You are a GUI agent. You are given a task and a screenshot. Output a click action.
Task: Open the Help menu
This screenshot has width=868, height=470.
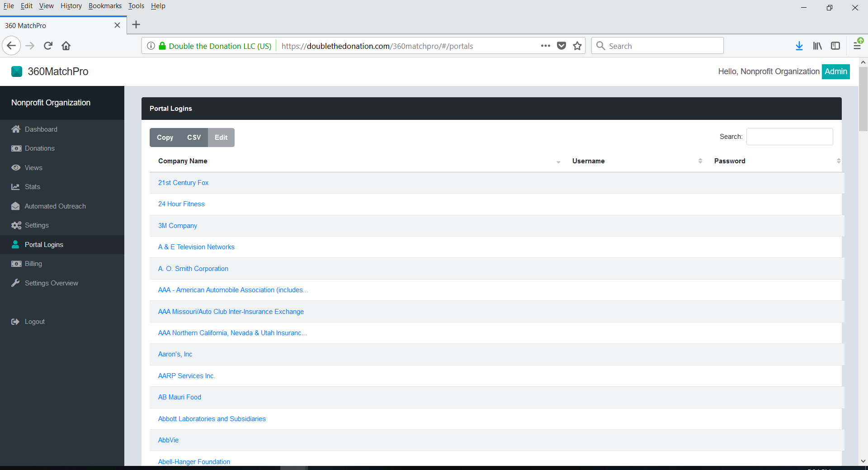pos(158,6)
